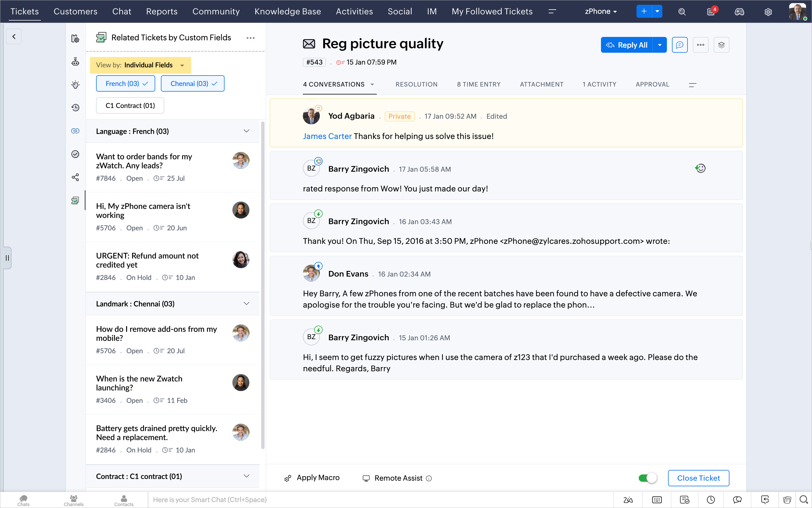The image size is (812, 508).
Task: Open the Reports module
Action: (162, 12)
